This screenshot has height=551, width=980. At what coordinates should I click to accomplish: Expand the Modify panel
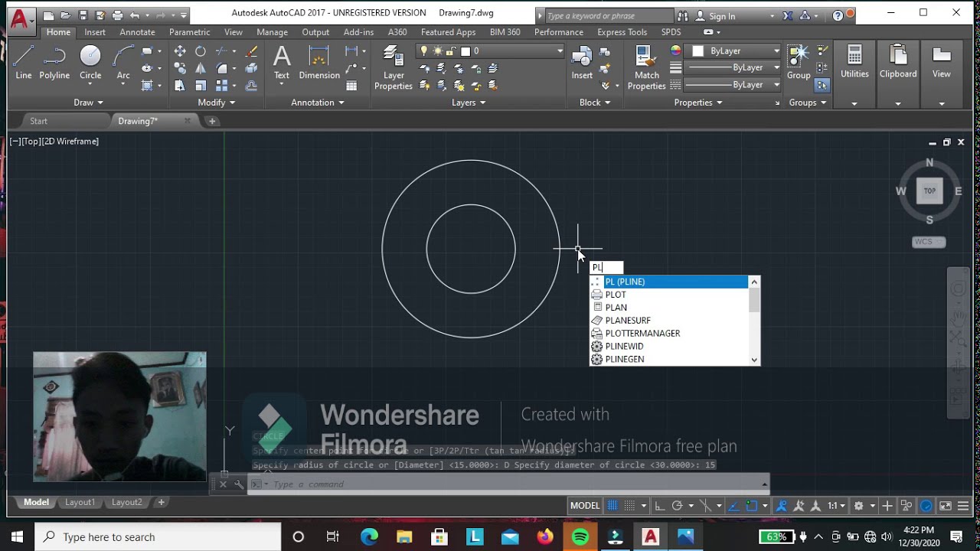[217, 103]
